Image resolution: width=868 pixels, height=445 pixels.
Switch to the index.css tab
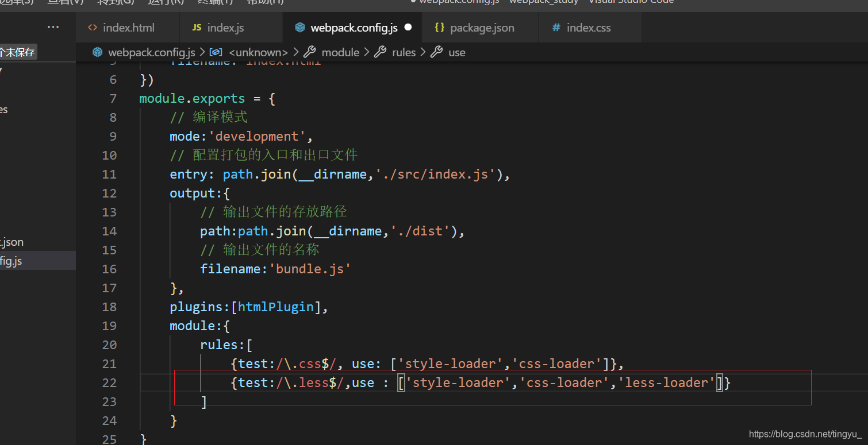click(x=589, y=27)
